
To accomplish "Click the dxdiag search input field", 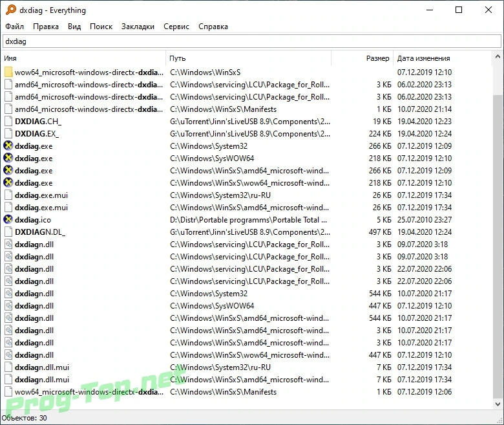I will tap(252, 41).
